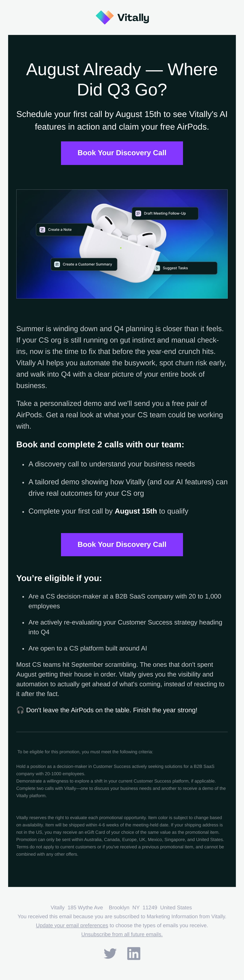Click the second Book Your Discovery Call button
Image resolution: width=244 pixels, height=980 pixels.
coord(122,544)
